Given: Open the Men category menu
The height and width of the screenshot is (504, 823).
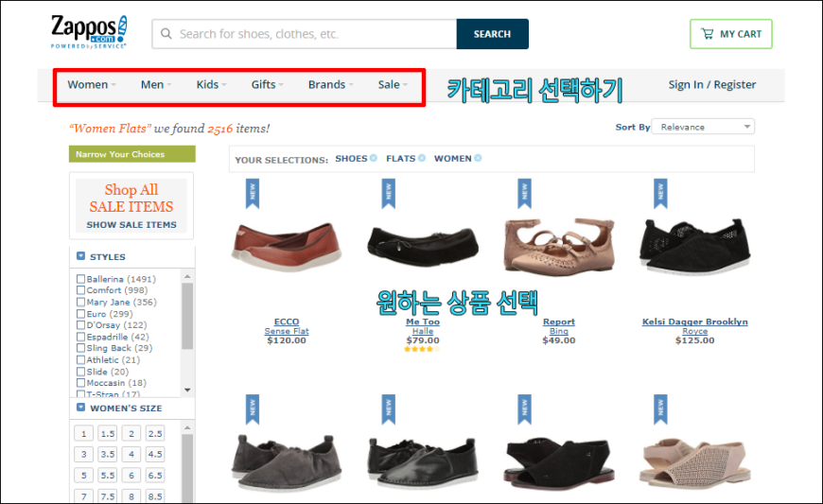Looking at the screenshot, I should [156, 85].
